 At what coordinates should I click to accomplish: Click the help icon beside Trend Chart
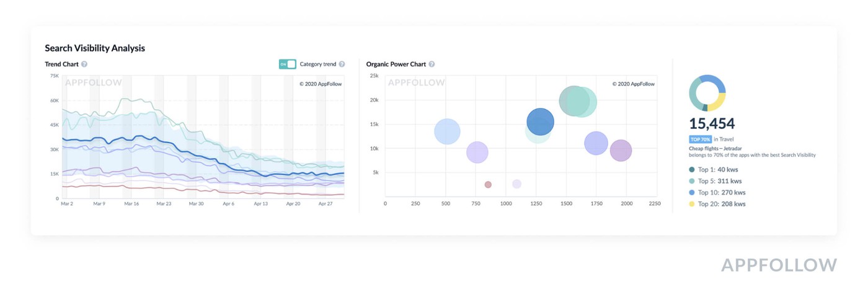[84, 64]
